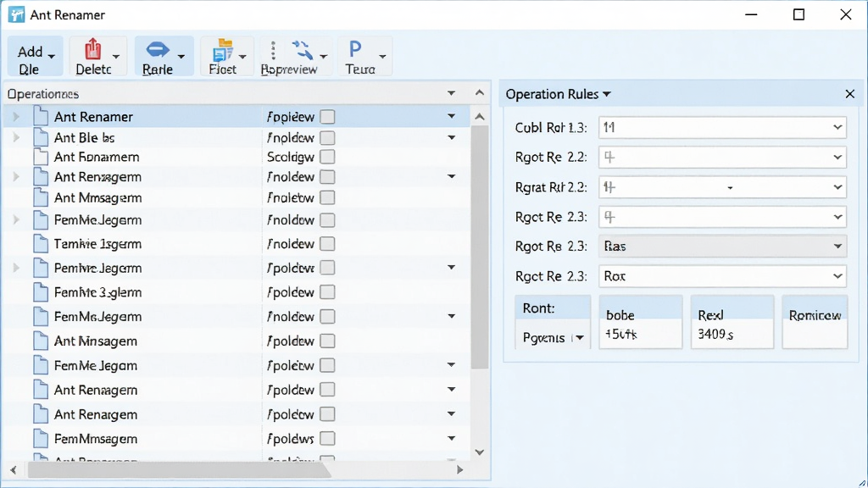Screen dimensions: 868x488
Task: Click the horizontal scrollbar thumb of list
Action: (x=180, y=469)
